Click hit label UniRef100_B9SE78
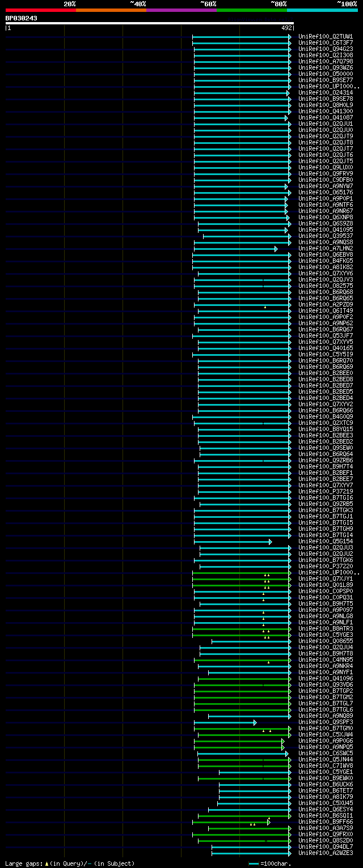 click(x=326, y=99)
